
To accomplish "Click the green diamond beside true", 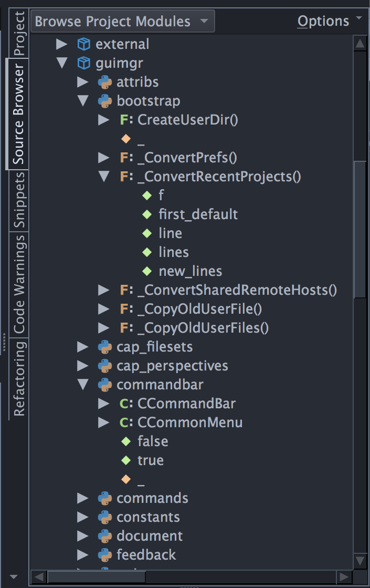I will pyautogui.click(x=126, y=460).
